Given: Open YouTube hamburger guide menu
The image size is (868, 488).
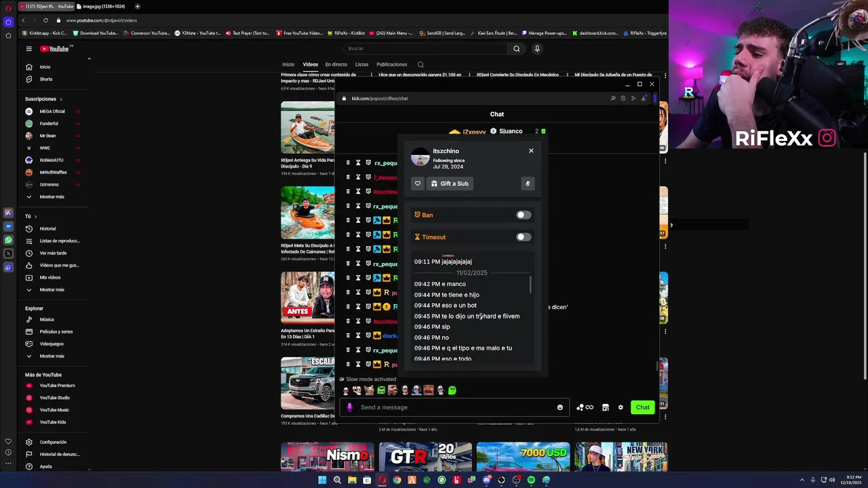Looking at the screenshot, I should [x=29, y=49].
